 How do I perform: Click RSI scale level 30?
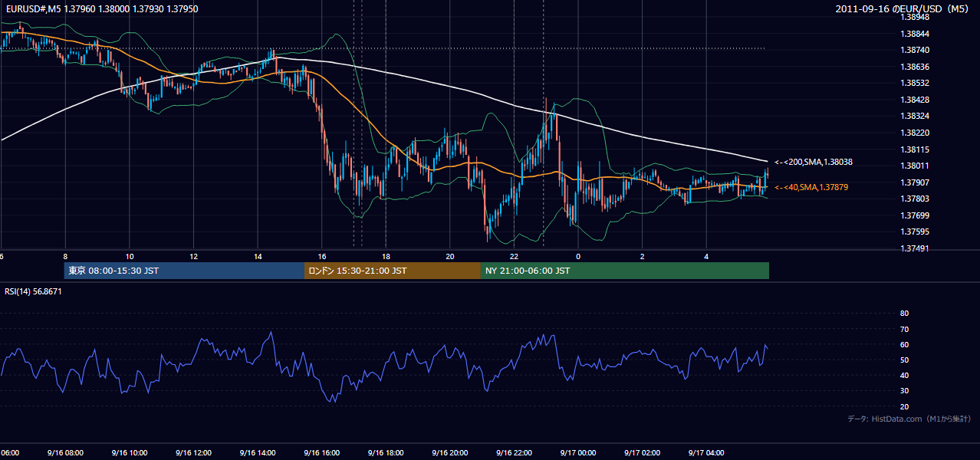pyautogui.click(x=904, y=391)
